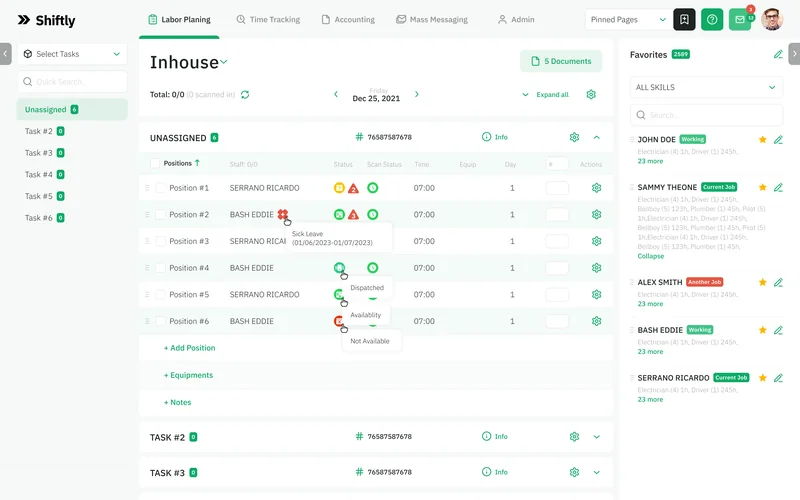The width and height of the screenshot is (800, 500).
Task: Edit Serrano Ricardo favorite entry
Action: point(778,378)
